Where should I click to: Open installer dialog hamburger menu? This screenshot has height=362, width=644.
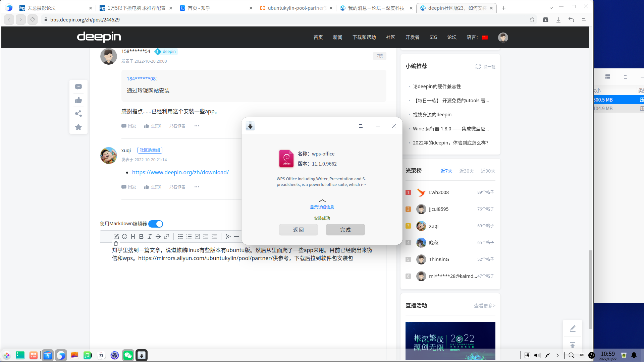coord(361,126)
